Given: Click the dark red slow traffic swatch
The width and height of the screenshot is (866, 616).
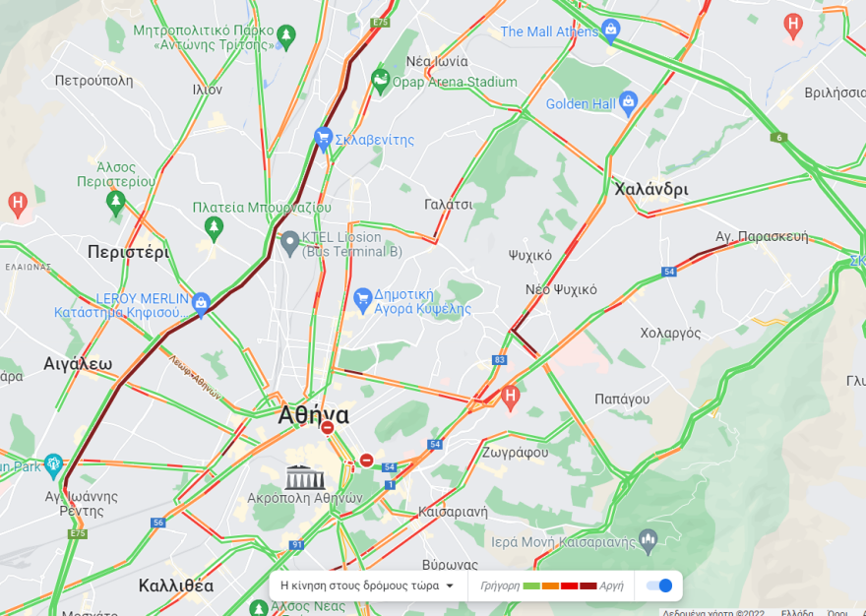Looking at the screenshot, I should [x=588, y=585].
